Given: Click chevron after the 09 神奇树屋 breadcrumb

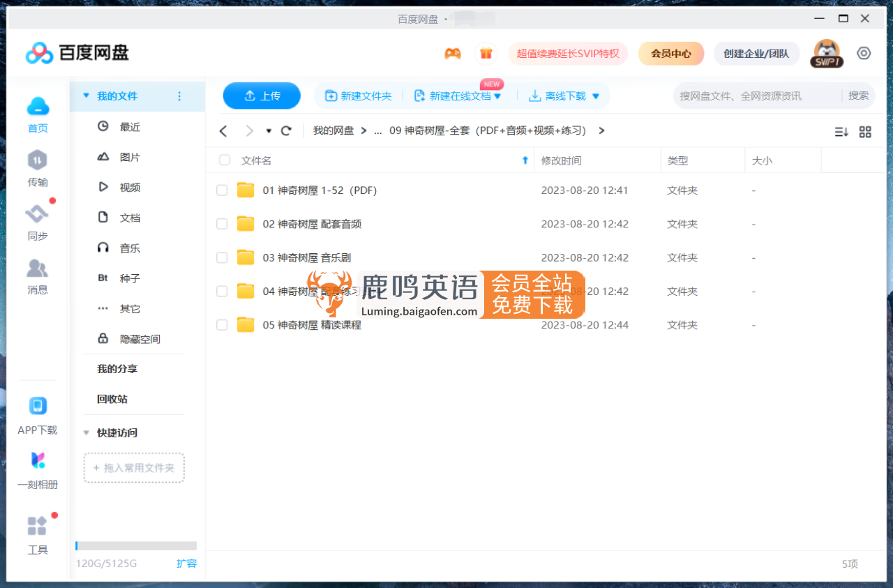Looking at the screenshot, I should pos(602,130).
